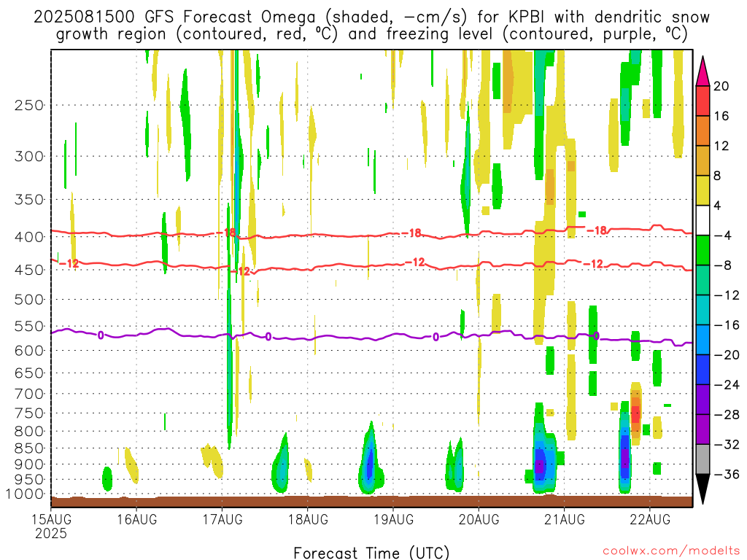The height and width of the screenshot is (560, 747).
Task: Select the 15AUG time axis label
Action: coord(51,519)
